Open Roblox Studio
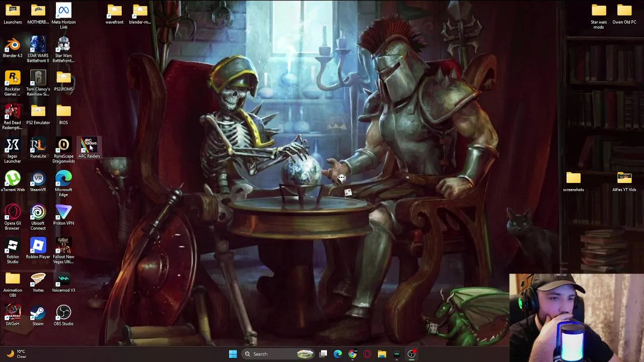Screen dimensions: 644x362 (x=13, y=251)
